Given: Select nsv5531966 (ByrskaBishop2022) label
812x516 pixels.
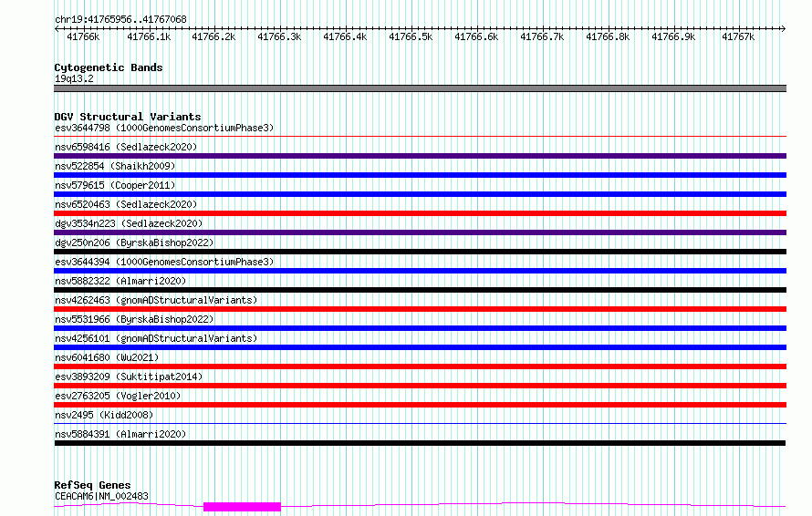Looking at the screenshot, I should coord(134,319).
